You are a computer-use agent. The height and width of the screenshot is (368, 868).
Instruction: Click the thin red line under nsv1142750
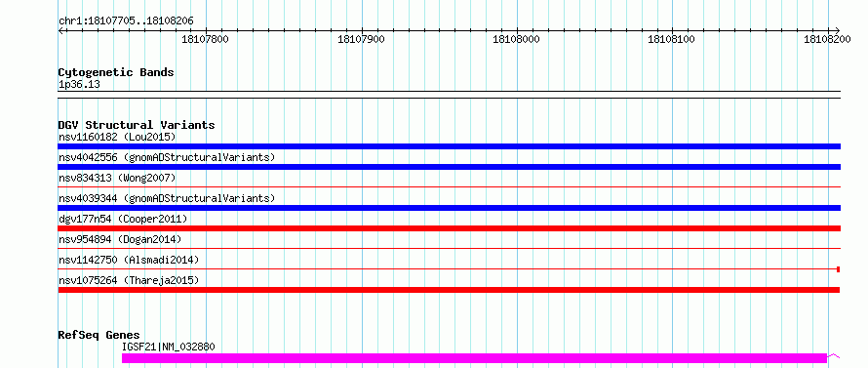(x=448, y=269)
